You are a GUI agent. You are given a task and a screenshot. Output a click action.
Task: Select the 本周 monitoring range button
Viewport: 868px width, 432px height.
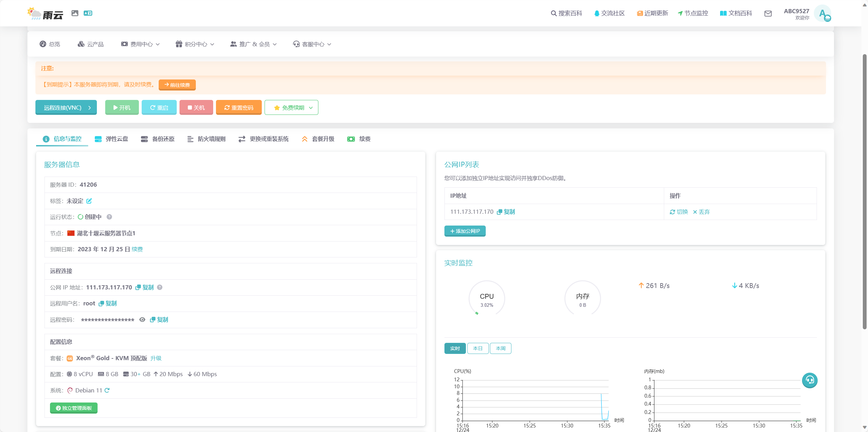coord(500,348)
